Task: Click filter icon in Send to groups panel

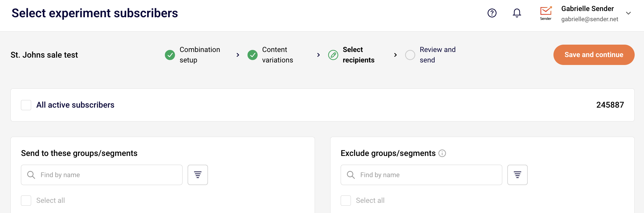Action: tap(198, 175)
